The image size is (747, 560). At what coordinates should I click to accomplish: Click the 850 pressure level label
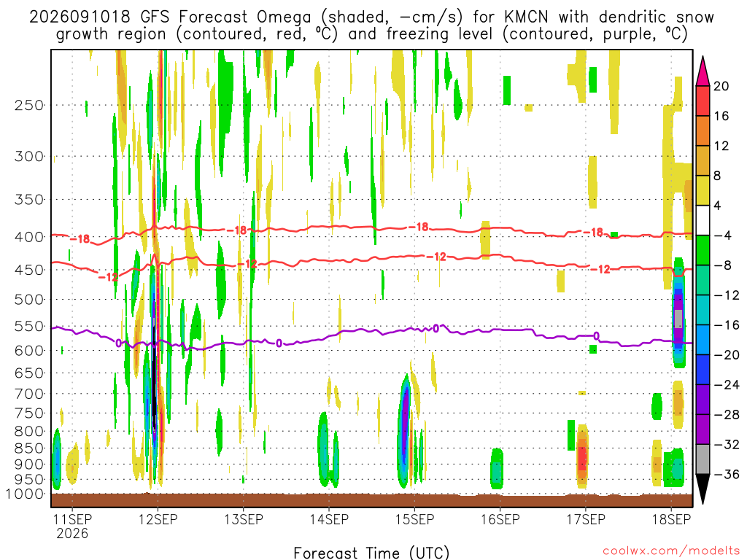click(x=29, y=448)
